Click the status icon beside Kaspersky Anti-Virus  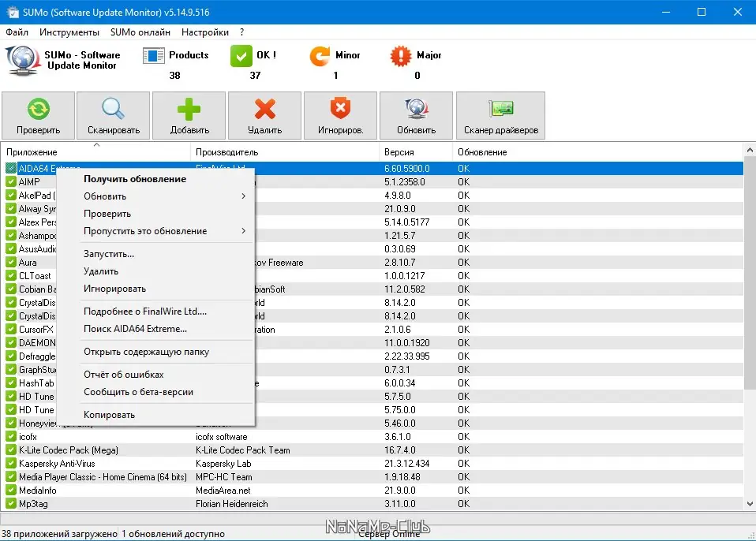pyautogui.click(x=11, y=464)
